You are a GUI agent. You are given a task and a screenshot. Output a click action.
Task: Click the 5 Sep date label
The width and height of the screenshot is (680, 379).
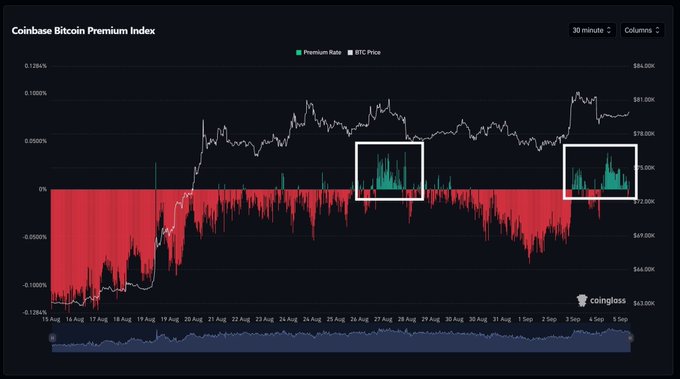pos(620,319)
